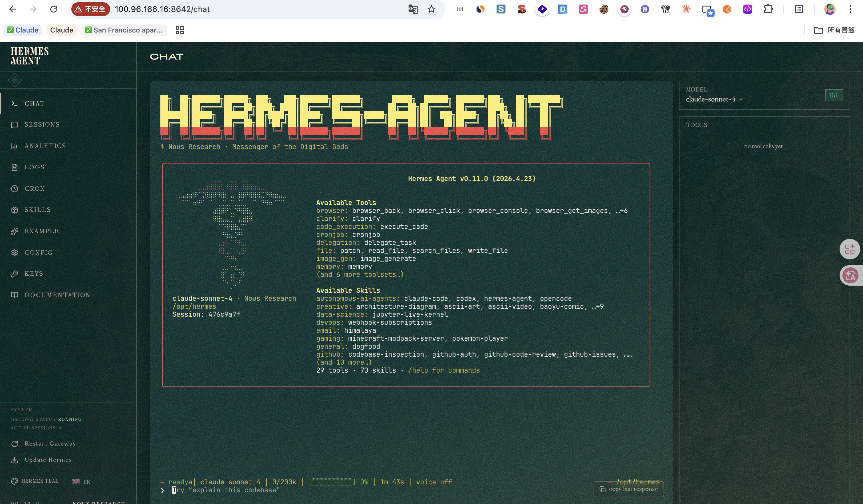Click the Cron clock icon
Screen dimensions: 863x504
click(x=14, y=188)
